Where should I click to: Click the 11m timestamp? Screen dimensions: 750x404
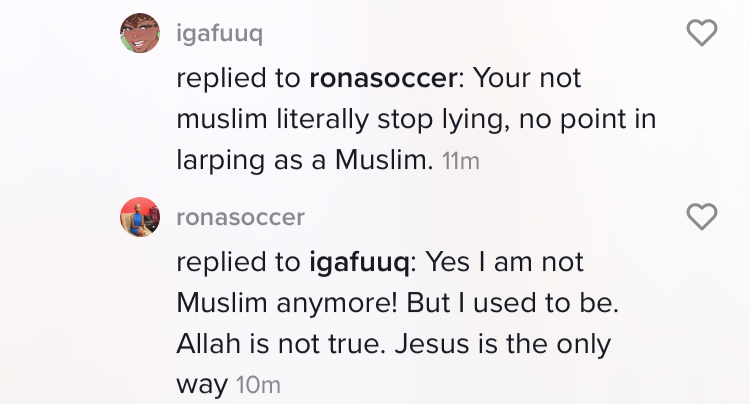(460, 163)
